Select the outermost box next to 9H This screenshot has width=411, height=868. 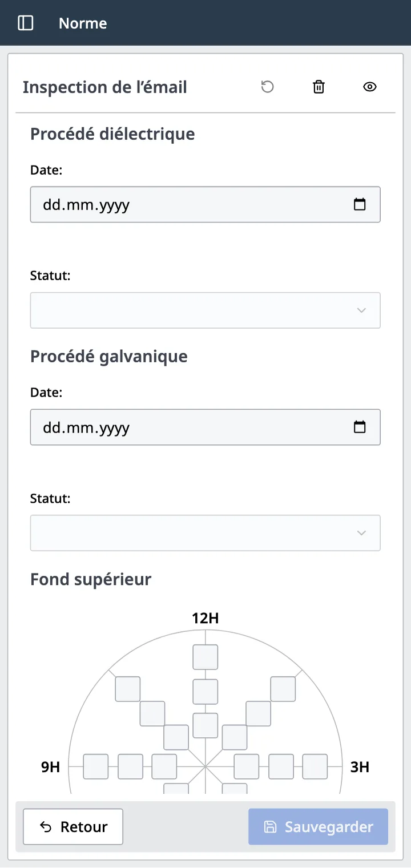click(x=96, y=766)
